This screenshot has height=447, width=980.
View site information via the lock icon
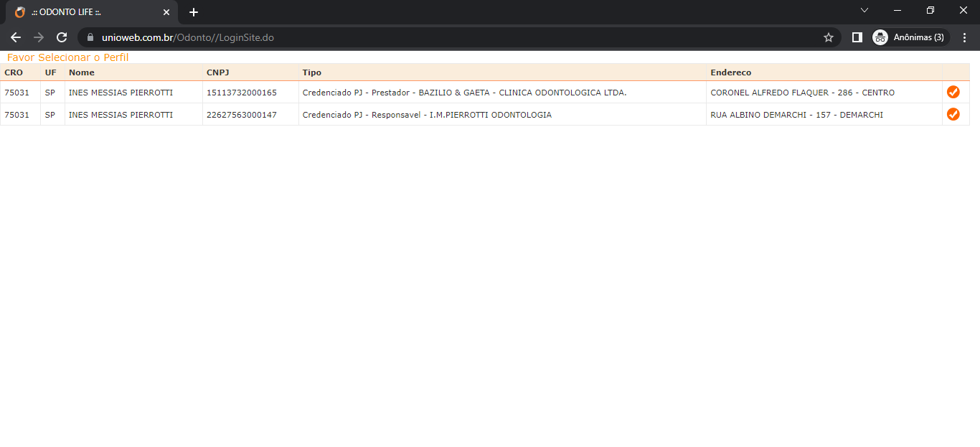tap(90, 37)
